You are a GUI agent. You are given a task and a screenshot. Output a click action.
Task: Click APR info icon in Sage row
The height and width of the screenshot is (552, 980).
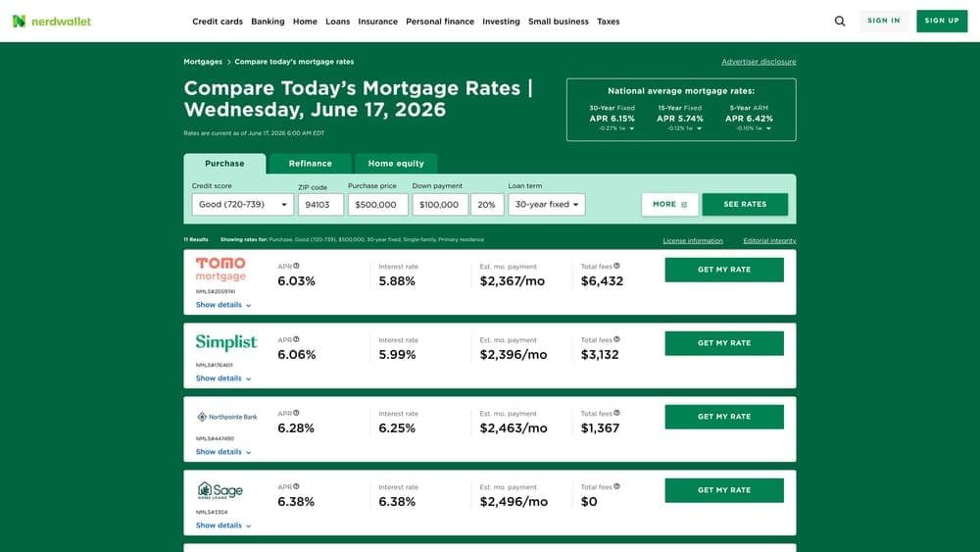coord(296,486)
